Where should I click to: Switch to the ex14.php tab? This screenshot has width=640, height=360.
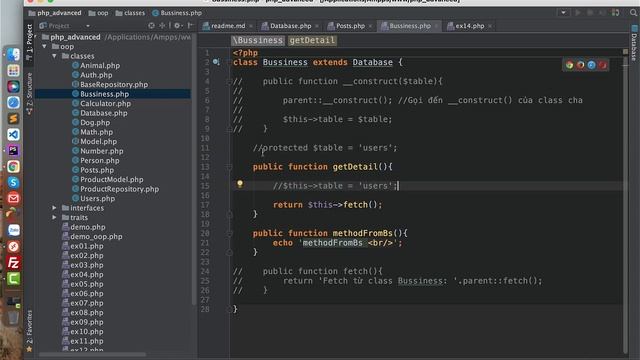(x=469, y=26)
